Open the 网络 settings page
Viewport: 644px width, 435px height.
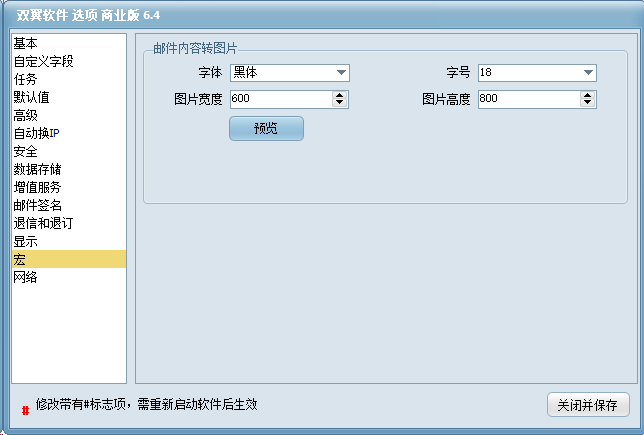click(69, 277)
